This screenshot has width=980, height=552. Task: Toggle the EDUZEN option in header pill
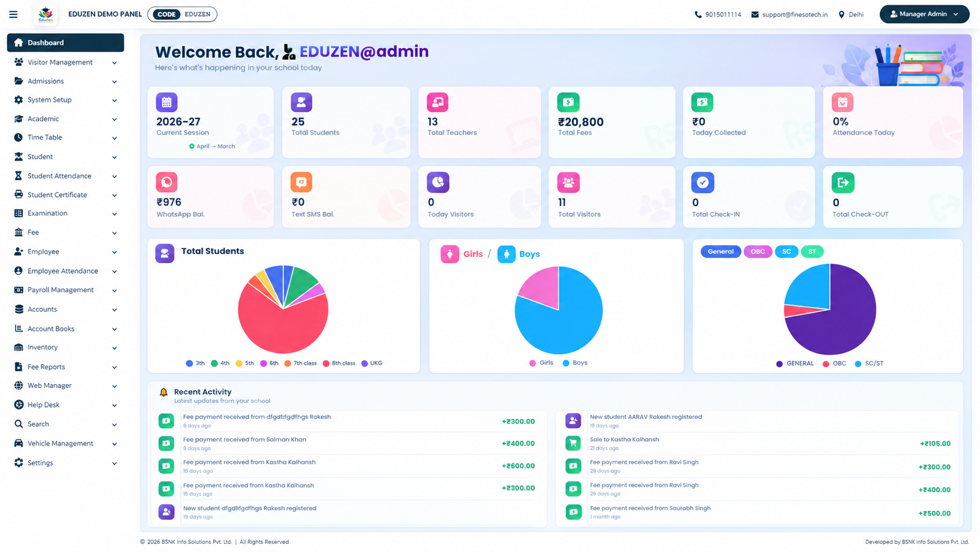coord(198,14)
